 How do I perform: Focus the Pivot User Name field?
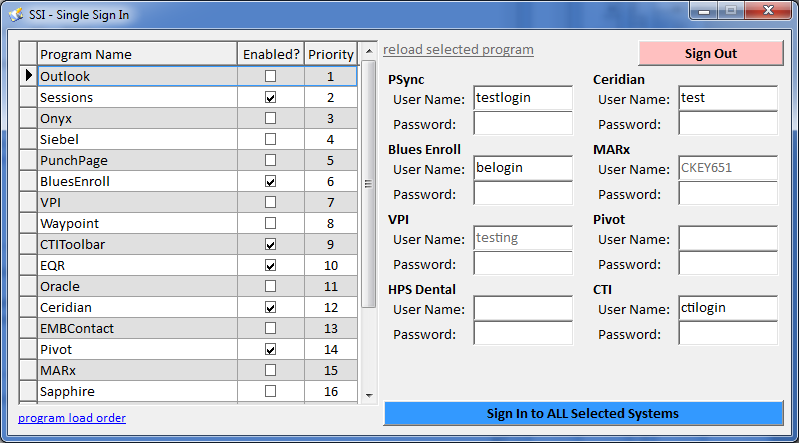pos(728,238)
